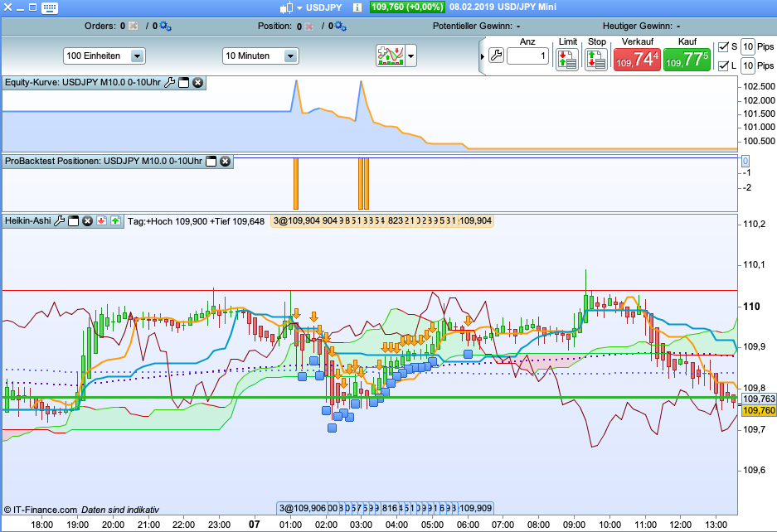Click the blue 0 position level marker
Viewport: 777px width, 532px height.
pos(745,161)
